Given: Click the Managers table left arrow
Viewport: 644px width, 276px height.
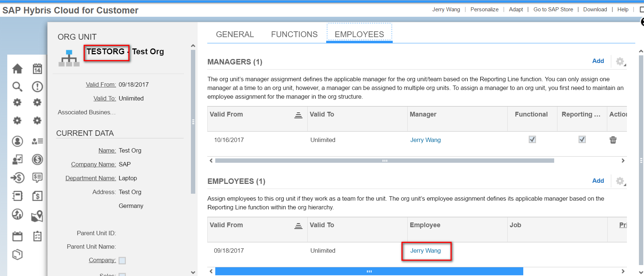Looking at the screenshot, I should (x=211, y=161).
